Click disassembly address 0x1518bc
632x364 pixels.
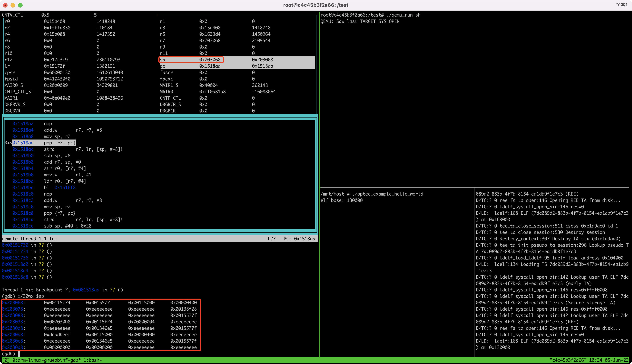pos(23,187)
